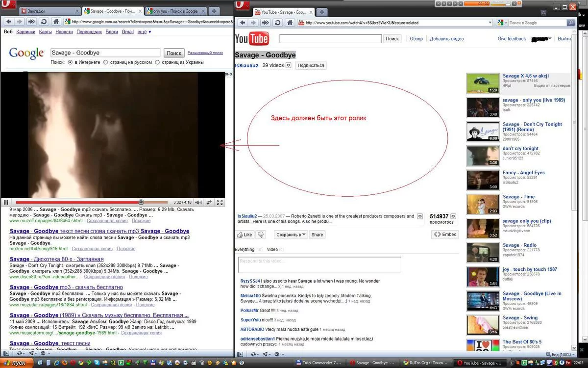
Task: Toggle the panel icon in Google window status bar
Action: click(x=7, y=353)
